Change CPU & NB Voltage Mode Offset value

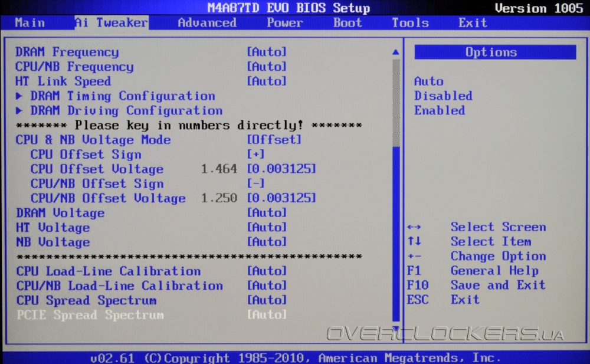coord(274,140)
